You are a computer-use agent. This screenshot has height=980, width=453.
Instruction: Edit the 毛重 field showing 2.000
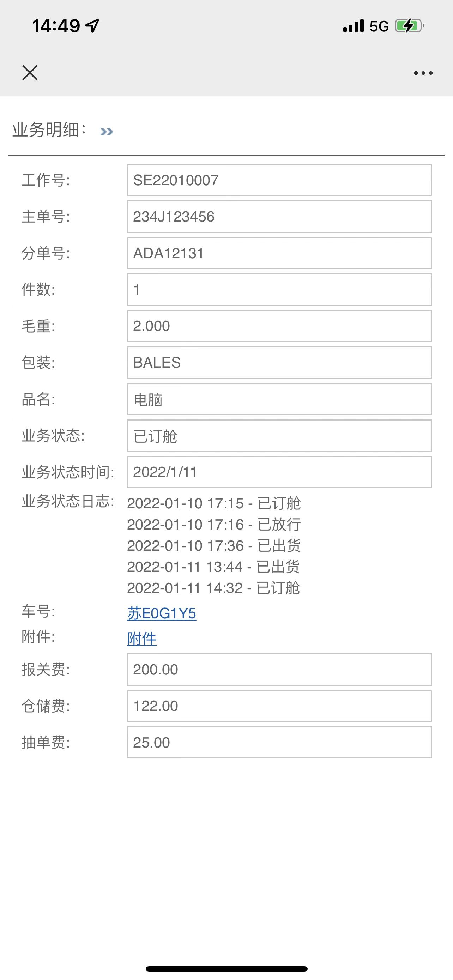click(279, 326)
